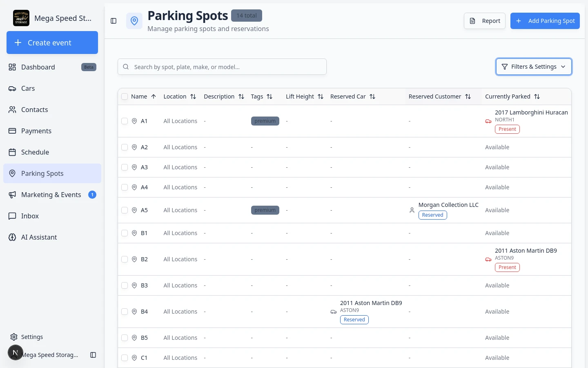Sort by Reserved Car column
The width and height of the screenshot is (588, 368).
[x=353, y=96]
